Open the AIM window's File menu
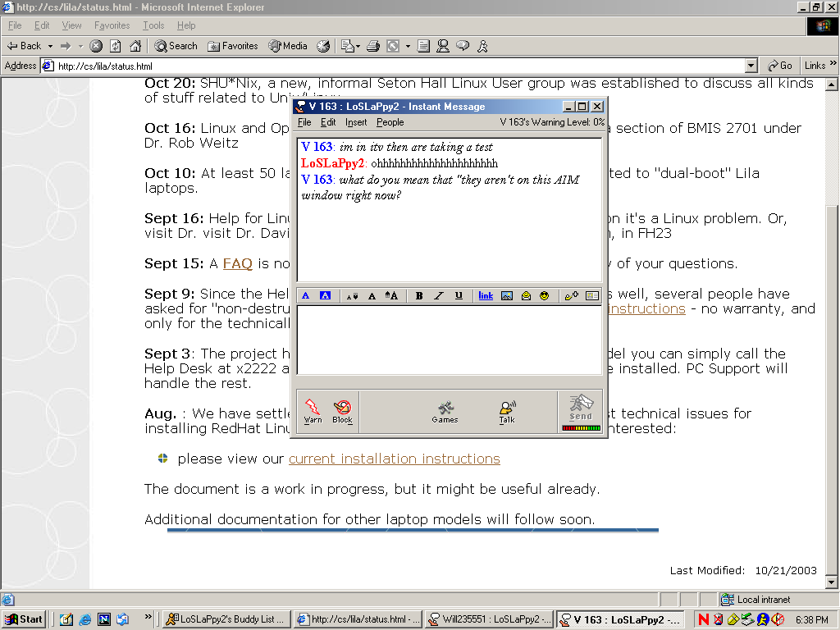Viewport: 840px width, 630px height. point(304,122)
